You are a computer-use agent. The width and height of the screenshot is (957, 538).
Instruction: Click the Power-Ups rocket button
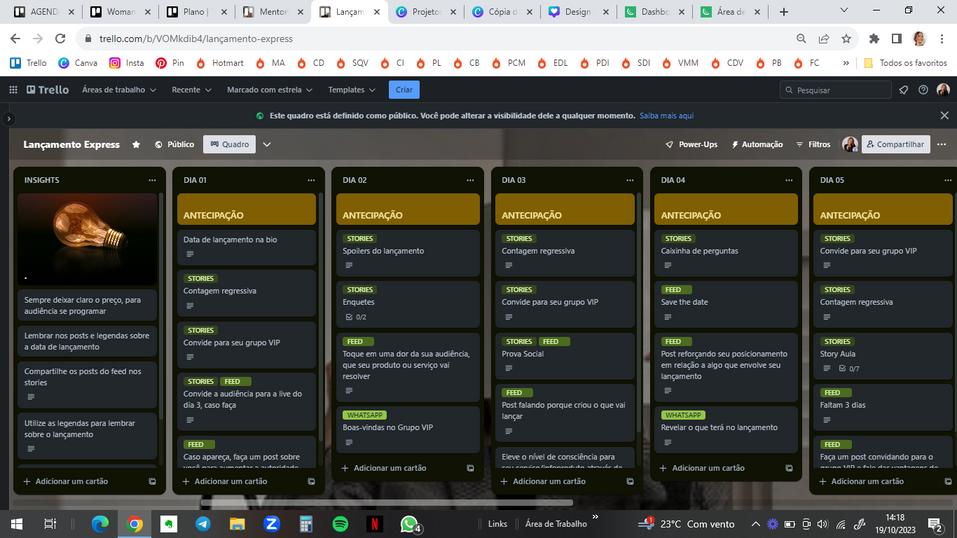(691, 144)
